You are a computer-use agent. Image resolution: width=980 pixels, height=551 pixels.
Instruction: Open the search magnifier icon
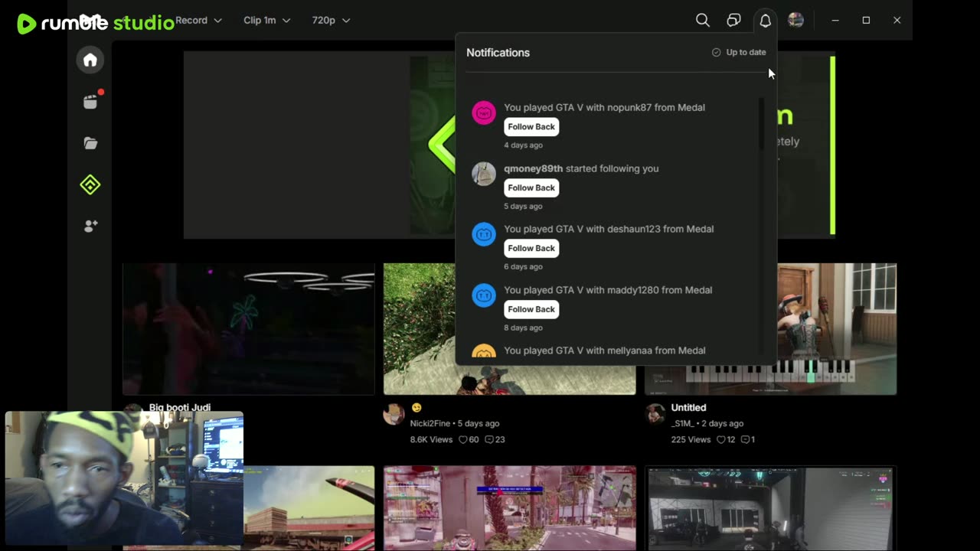[702, 21]
